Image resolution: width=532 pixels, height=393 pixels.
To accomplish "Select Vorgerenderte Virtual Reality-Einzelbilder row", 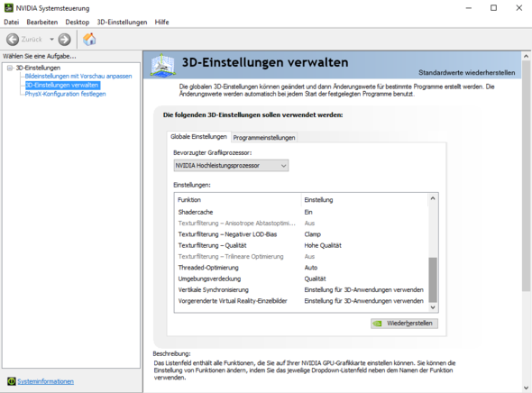I will 301,301.
